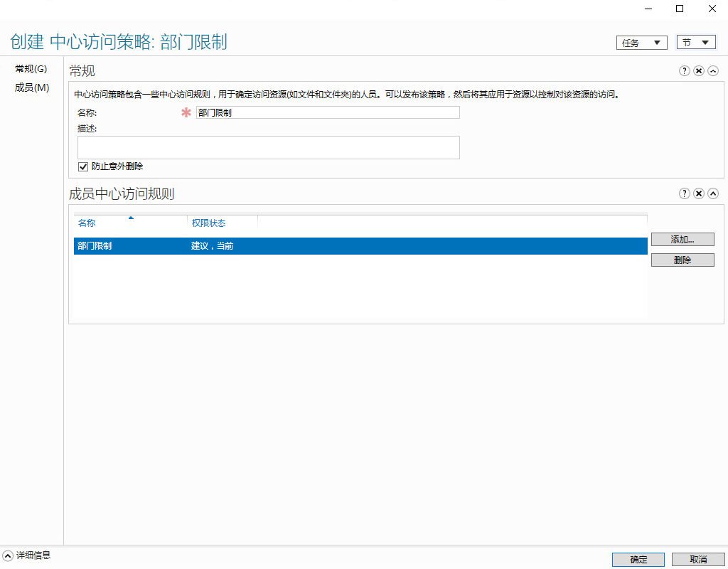Collapse the 常规 section using its chevron icon
Screen dimensions: 728x569
tap(713, 70)
